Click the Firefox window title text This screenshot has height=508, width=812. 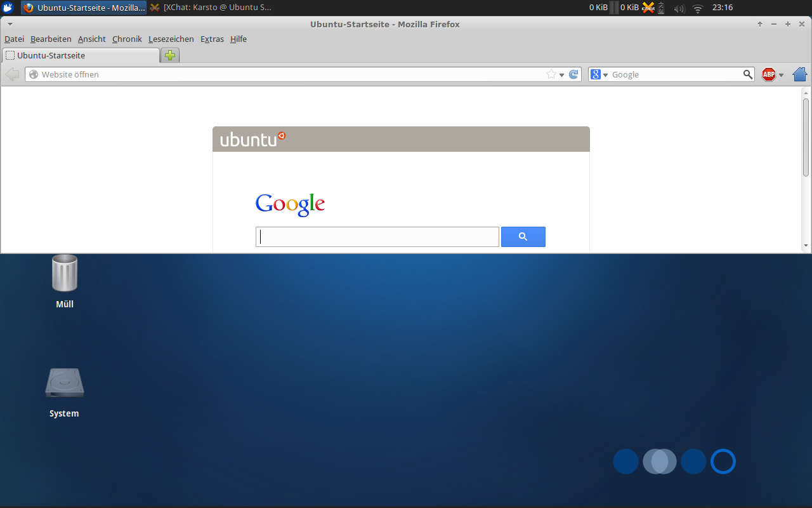385,24
